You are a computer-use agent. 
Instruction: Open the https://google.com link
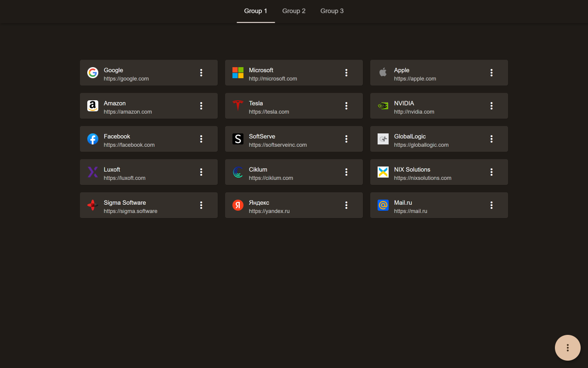point(126,79)
